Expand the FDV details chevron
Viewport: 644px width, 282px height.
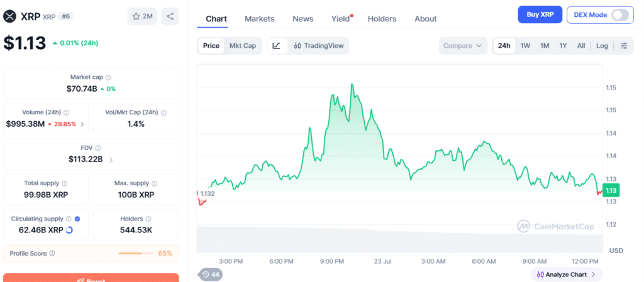pyautogui.click(x=111, y=160)
